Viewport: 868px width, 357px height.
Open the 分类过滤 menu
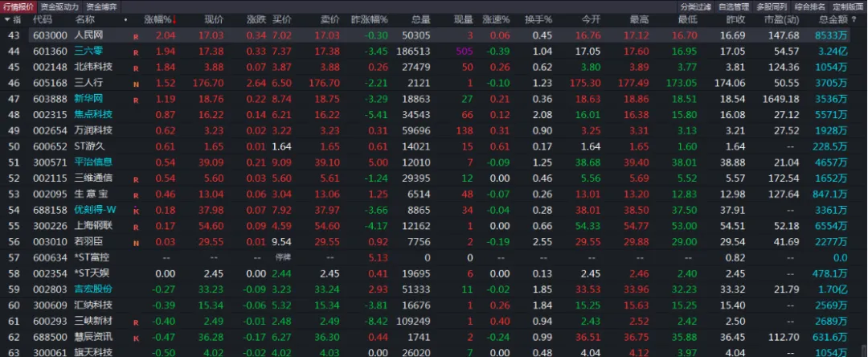click(x=696, y=6)
